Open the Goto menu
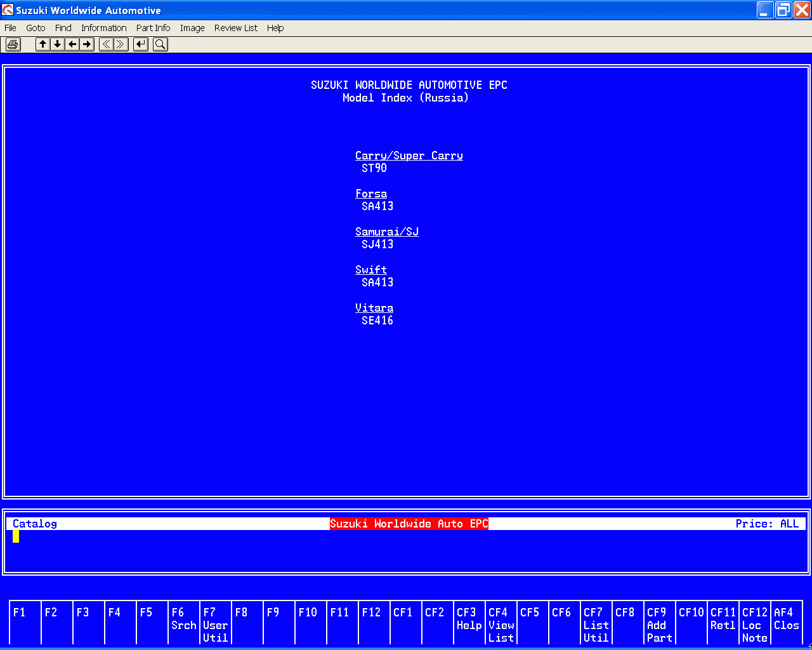This screenshot has height=650, width=812. tap(36, 28)
